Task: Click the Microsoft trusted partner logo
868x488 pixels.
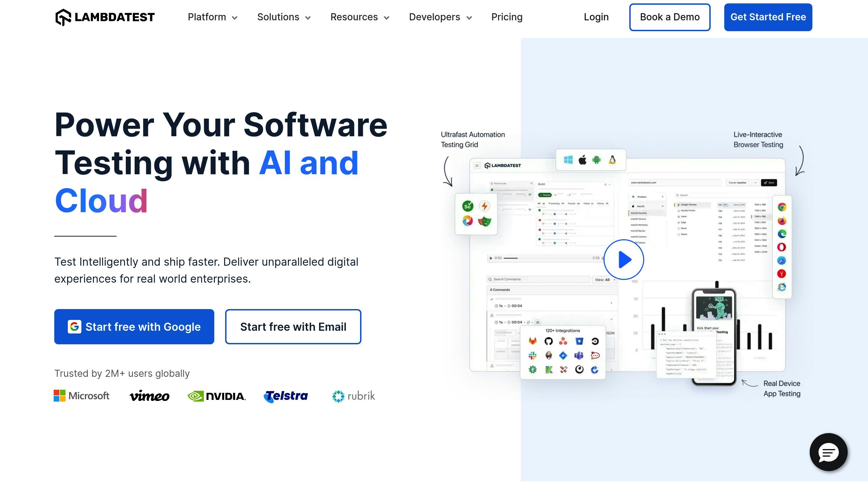Action: pyautogui.click(x=82, y=395)
